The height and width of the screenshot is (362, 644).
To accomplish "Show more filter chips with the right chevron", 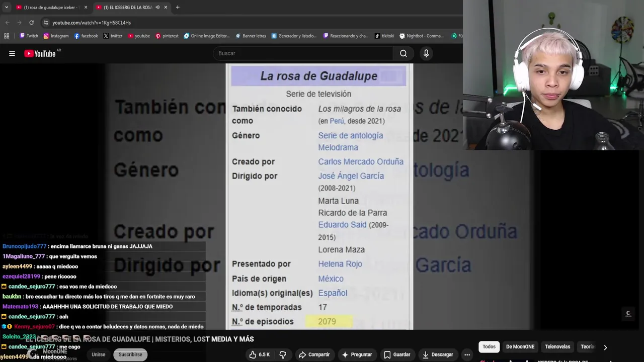I will [x=605, y=347].
